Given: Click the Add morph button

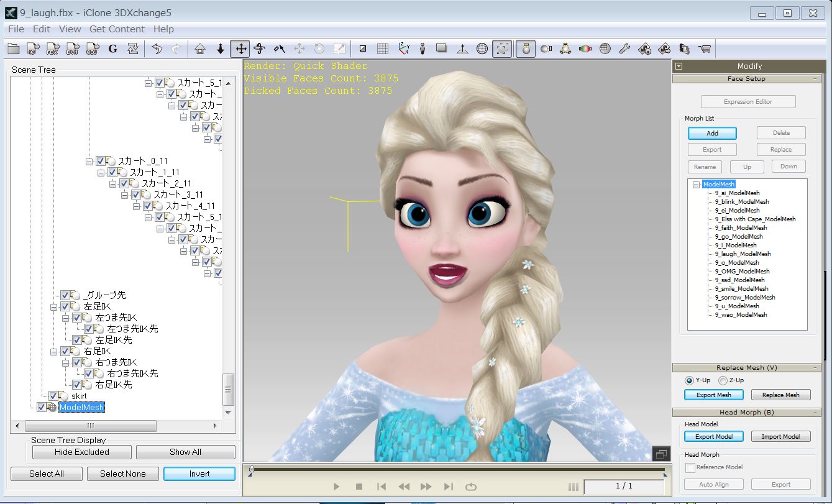Looking at the screenshot, I should click(712, 133).
